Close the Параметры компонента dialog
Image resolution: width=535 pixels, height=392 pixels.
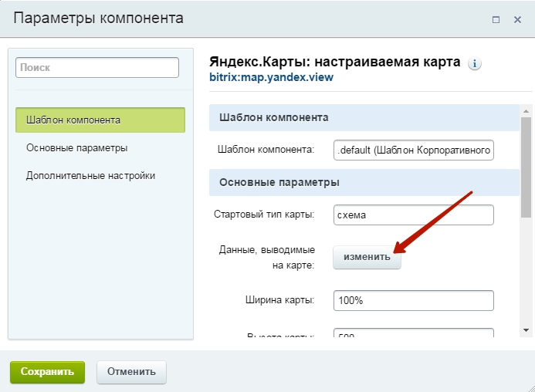tap(517, 20)
